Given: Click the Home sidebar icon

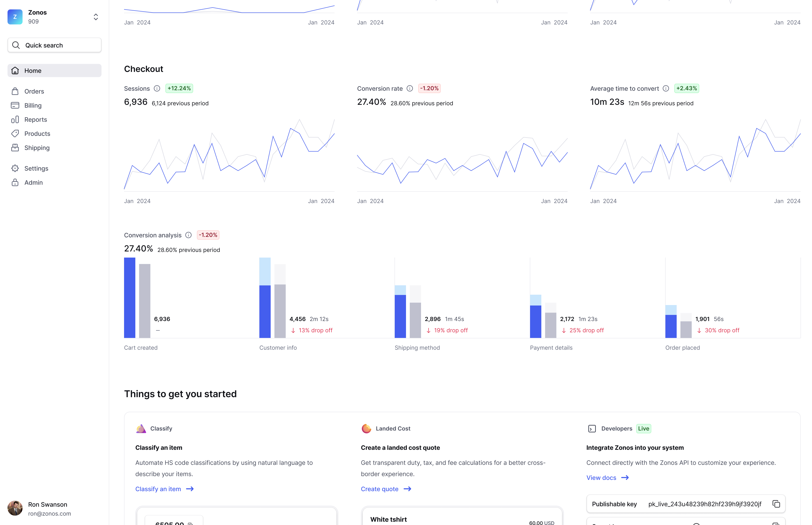Looking at the screenshot, I should 16,71.
